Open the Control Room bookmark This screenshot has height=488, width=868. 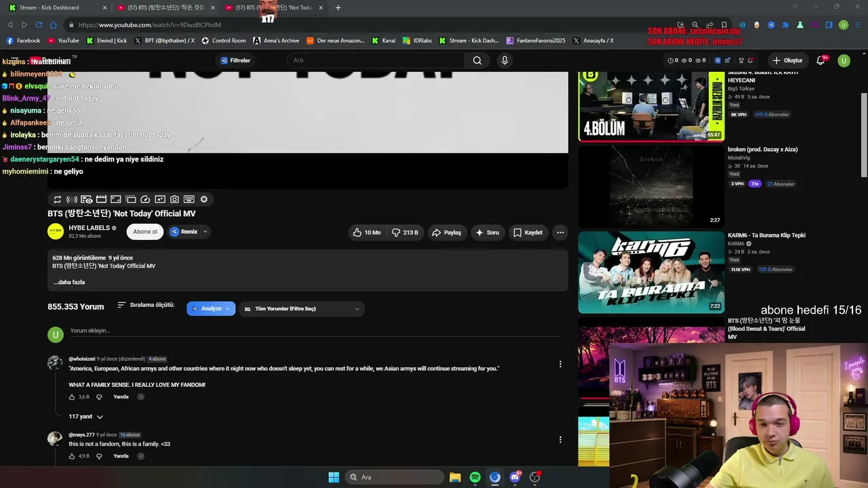coord(223,41)
